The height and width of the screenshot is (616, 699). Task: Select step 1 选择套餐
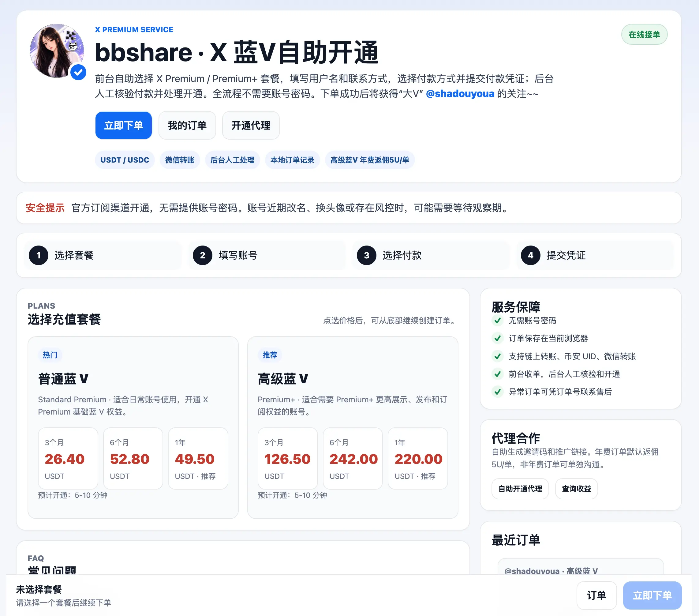103,255
